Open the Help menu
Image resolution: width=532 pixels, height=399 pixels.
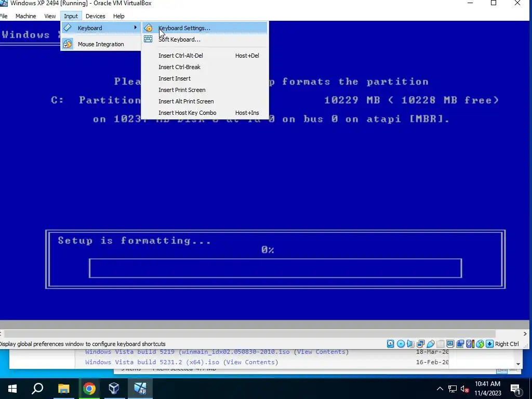(x=119, y=16)
